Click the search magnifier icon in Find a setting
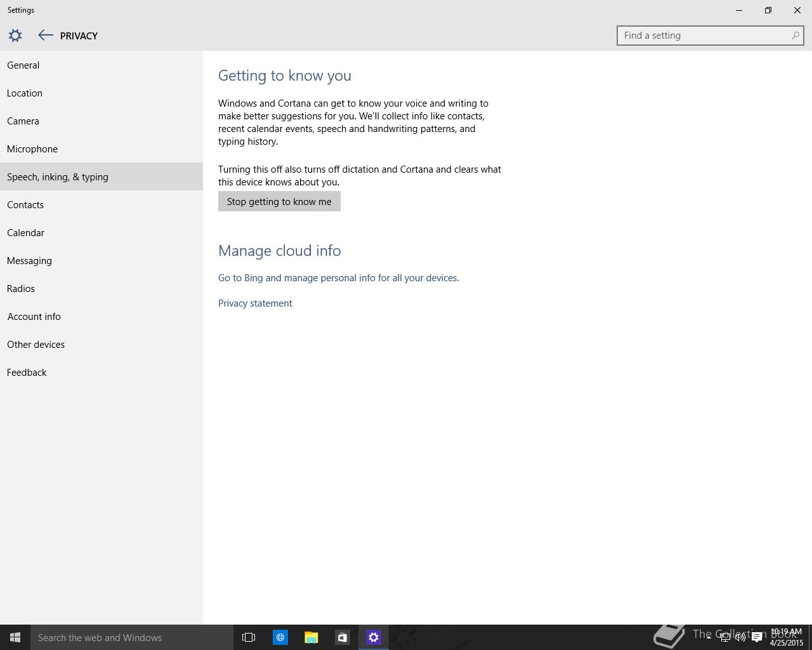The width and height of the screenshot is (812, 650). 795,36
